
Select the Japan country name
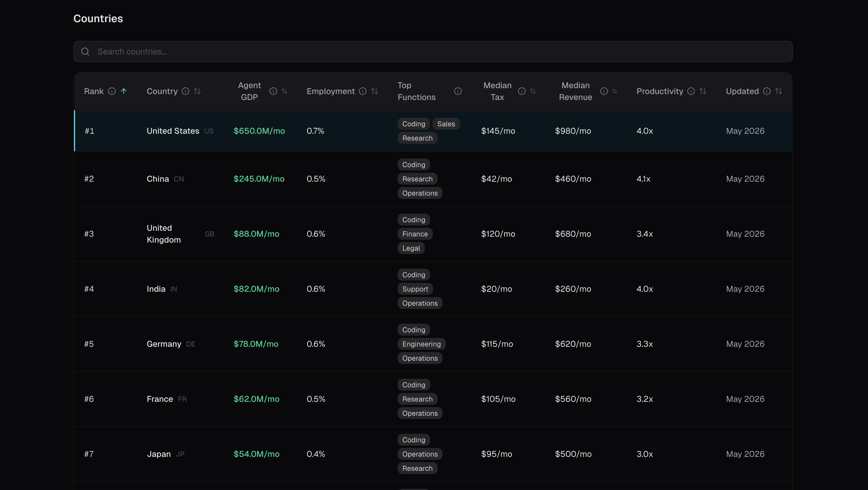point(159,454)
